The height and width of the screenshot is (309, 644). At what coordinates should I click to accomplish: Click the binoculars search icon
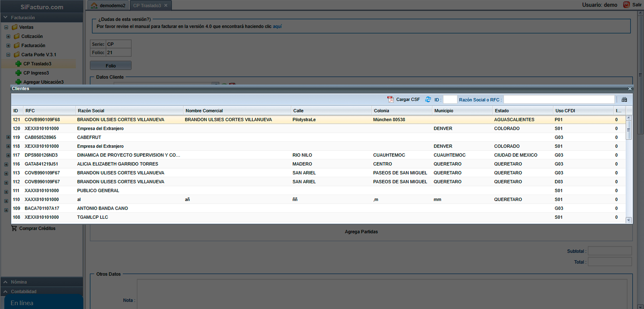coord(624,100)
